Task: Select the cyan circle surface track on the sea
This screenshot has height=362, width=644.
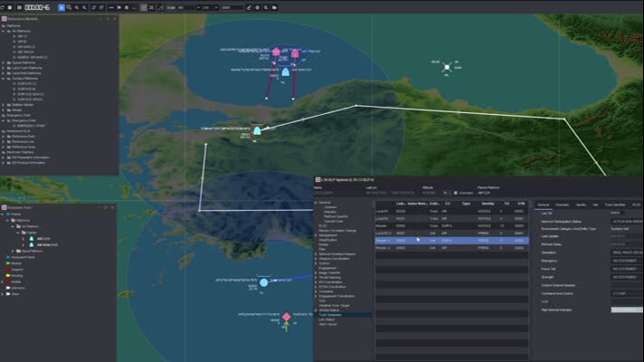Action: 264,283
